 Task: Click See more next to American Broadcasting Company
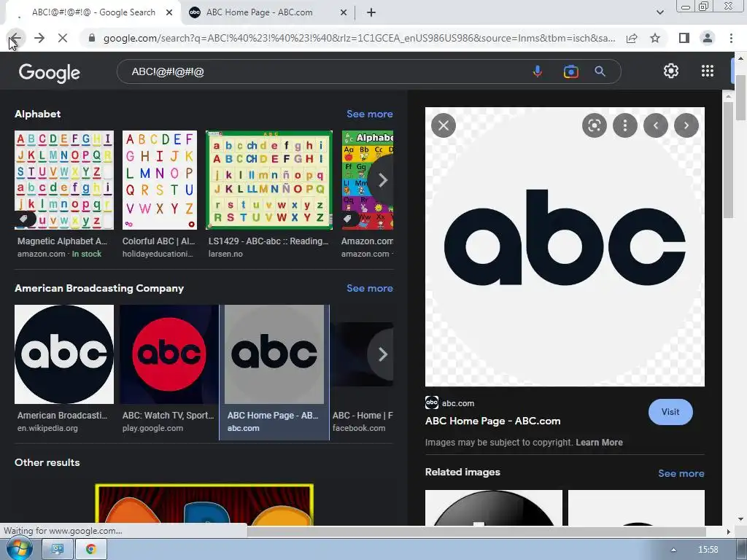pyautogui.click(x=370, y=288)
